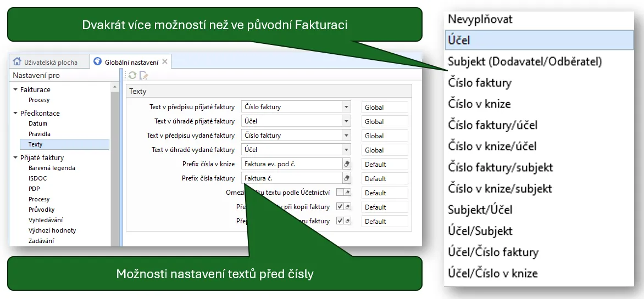Screen dimensions: 644x299
Task: Switch to the Uživatelská plocha tab
Action: [x=50, y=62]
